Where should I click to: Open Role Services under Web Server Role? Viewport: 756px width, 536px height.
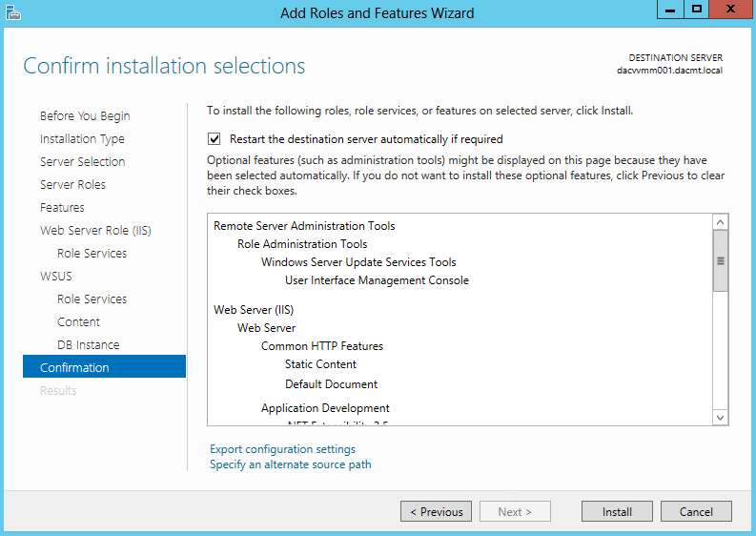pyautogui.click(x=92, y=254)
